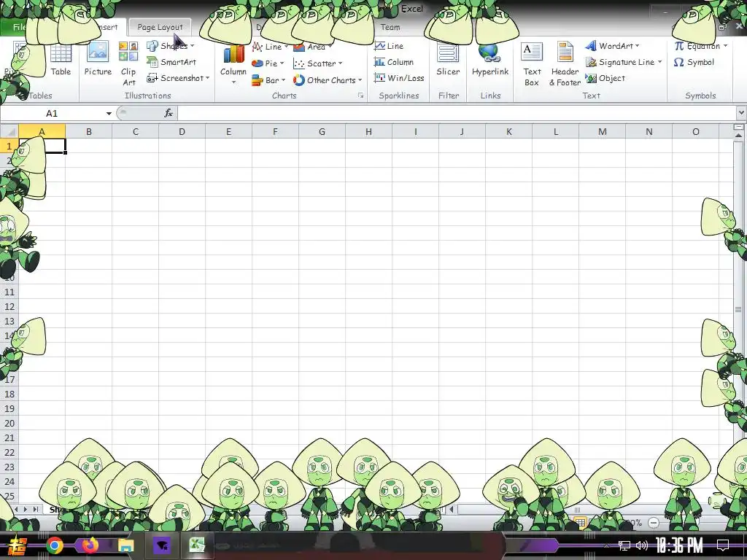Click the network icon in system tray
Viewport: 747px width, 560px height.
[624, 545]
